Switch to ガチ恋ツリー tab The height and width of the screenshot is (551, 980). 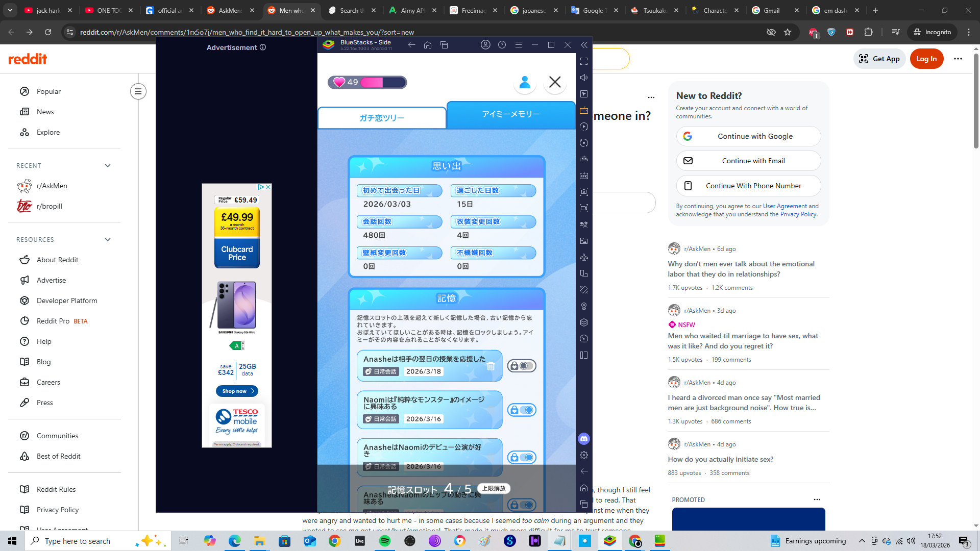click(382, 118)
